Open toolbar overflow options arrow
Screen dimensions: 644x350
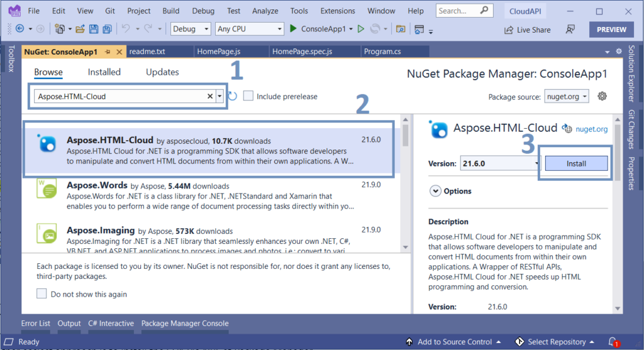[431, 31]
